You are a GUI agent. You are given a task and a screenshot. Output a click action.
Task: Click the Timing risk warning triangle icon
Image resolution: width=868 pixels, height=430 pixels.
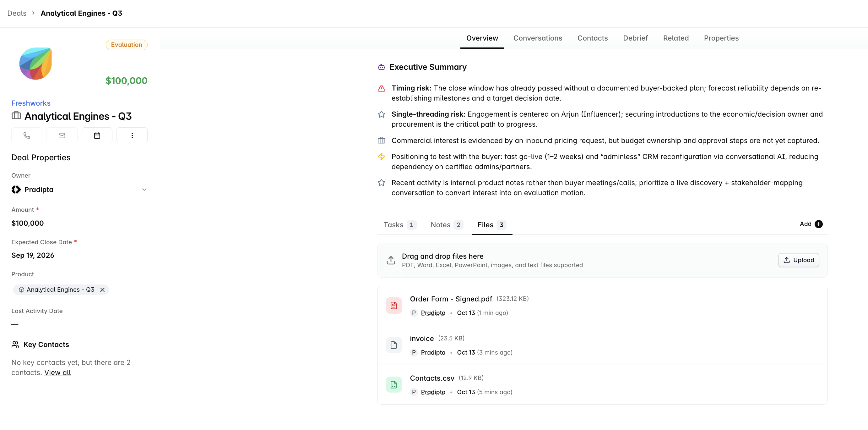point(381,88)
